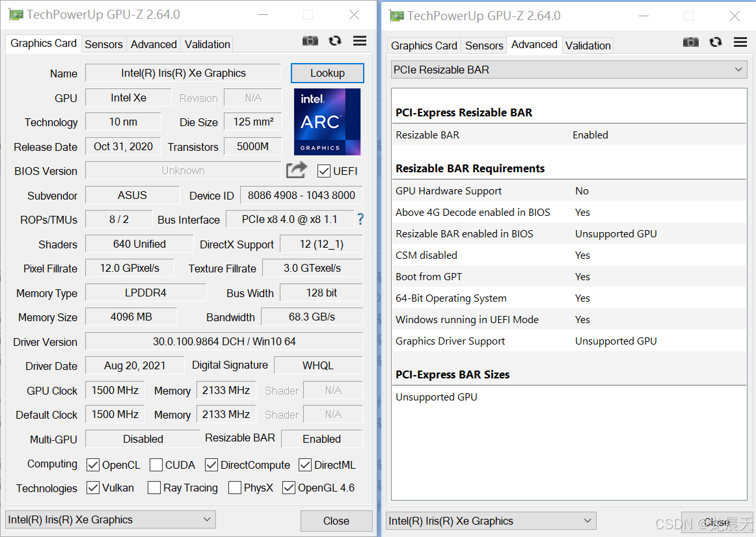Click the 64-Bit Operating System row

click(x=569, y=298)
